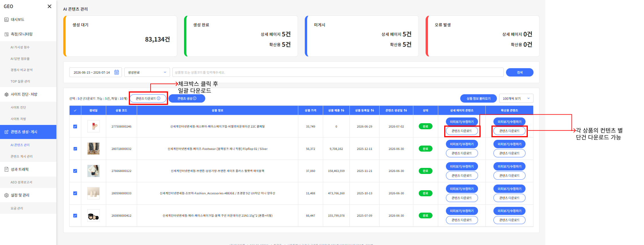Uncheck the row for product 280598000033

(75, 193)
